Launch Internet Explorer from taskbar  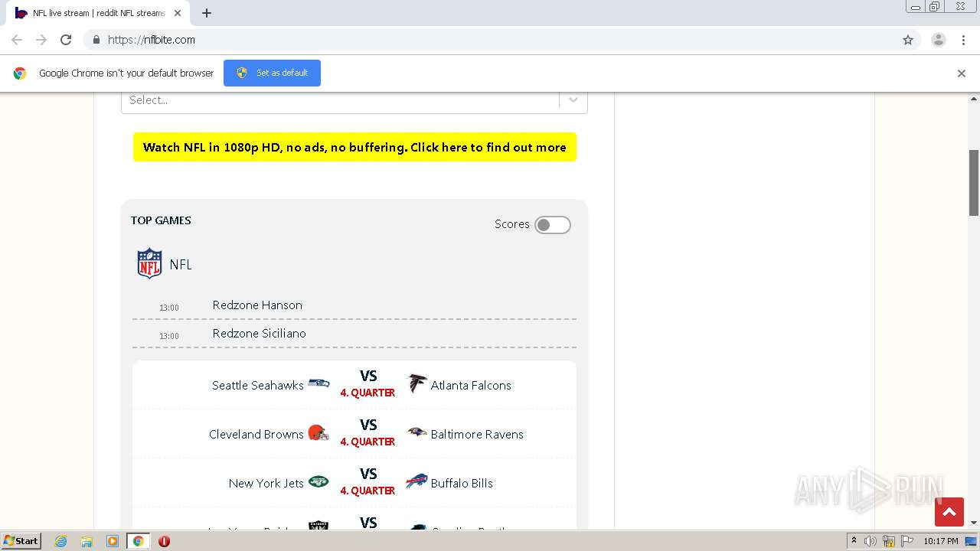(x=60, y=541)
